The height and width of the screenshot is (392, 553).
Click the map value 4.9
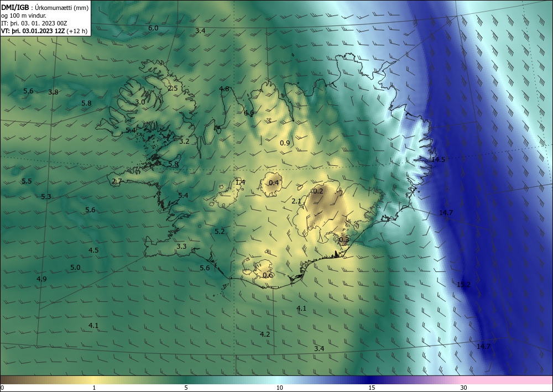(x=41, y=279)
